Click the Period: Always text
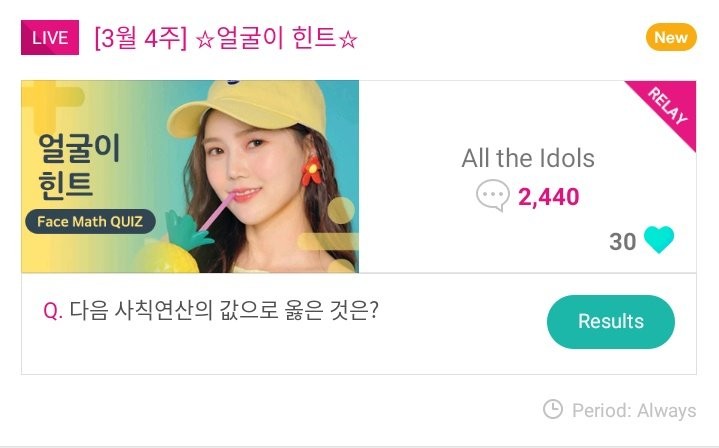 click(633, 410)
